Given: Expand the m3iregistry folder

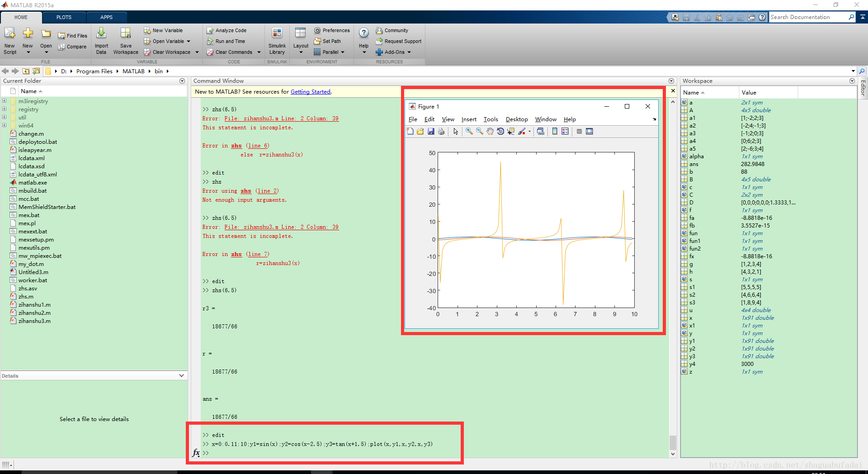Looking at the screenshot, I should pyautogui.click(x=4, y=101).
